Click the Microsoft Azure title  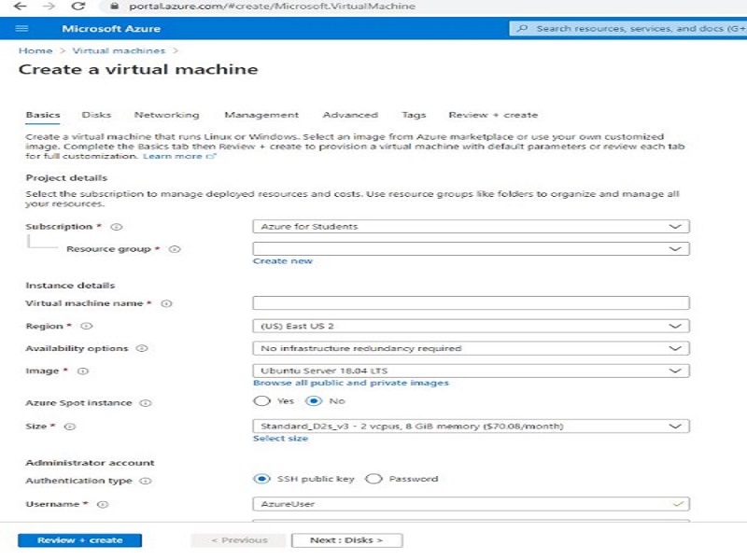(111, 29)
